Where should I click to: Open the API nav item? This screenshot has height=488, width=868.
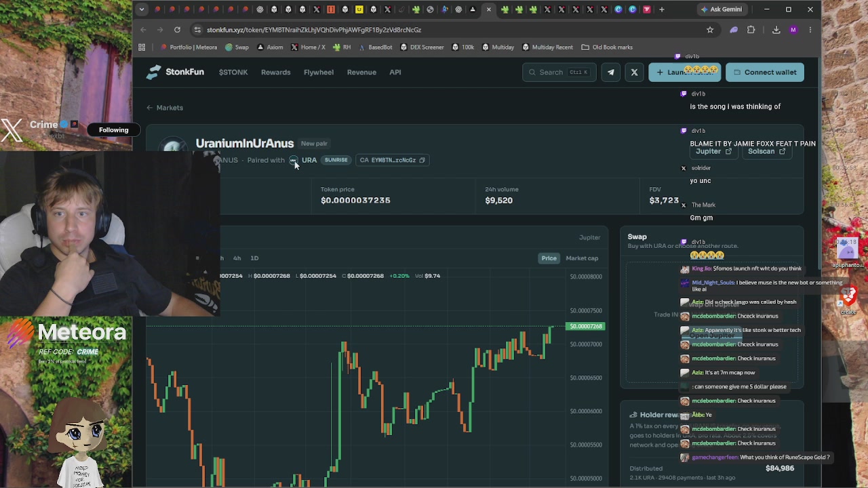pos(395,72)
